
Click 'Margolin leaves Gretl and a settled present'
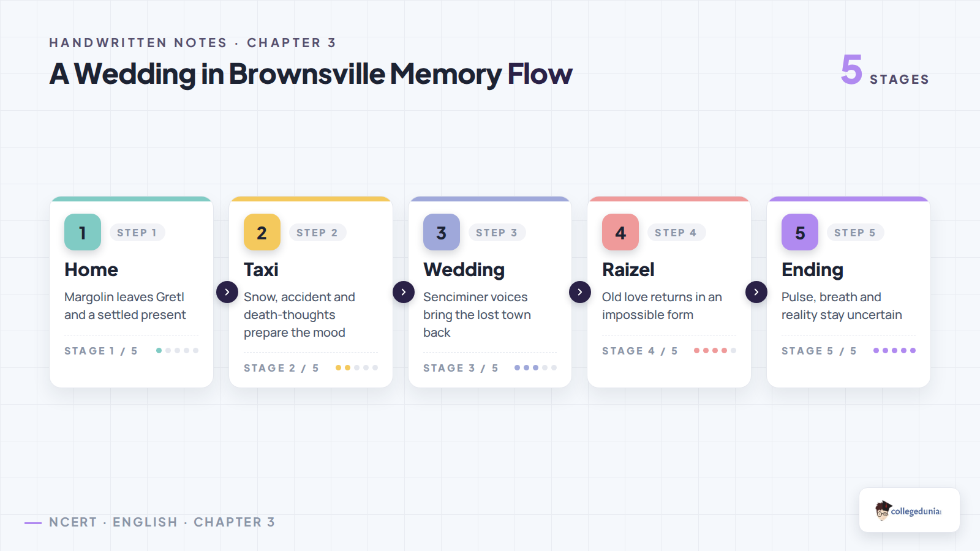coord(125,305)
